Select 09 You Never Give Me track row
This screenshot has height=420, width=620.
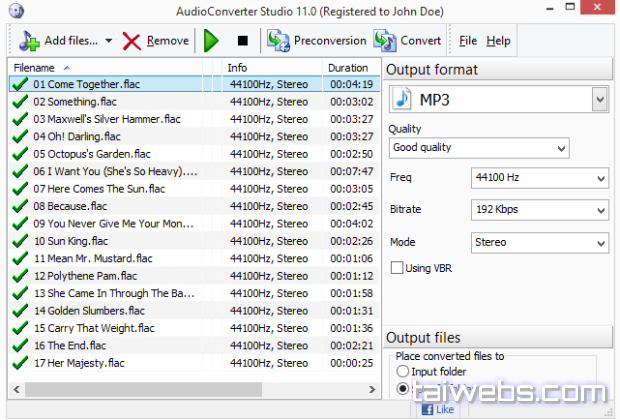click(110, 224)
